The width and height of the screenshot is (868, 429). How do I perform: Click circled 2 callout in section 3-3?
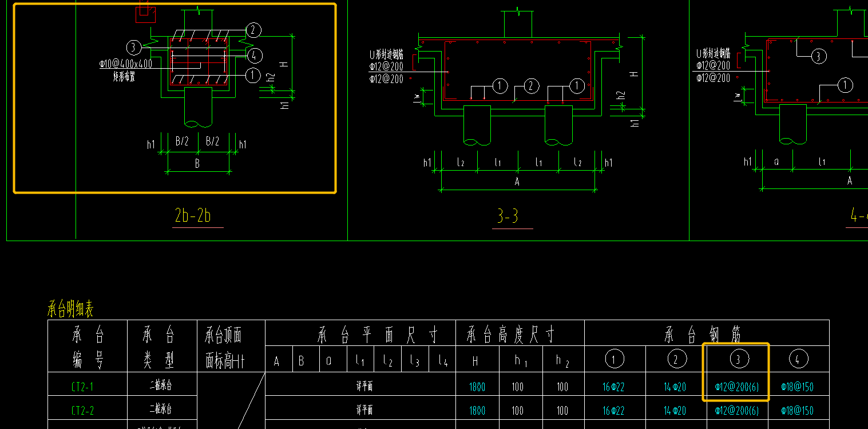point(532,86)
